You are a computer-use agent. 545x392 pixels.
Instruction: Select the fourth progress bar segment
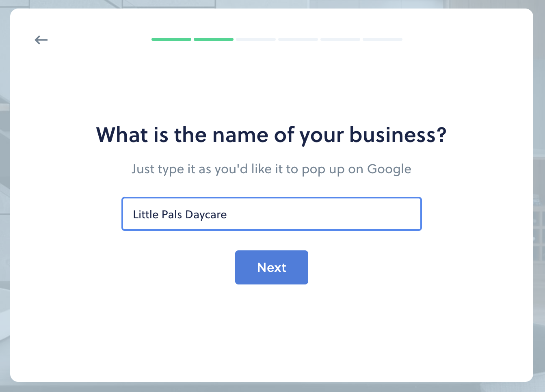298,39
